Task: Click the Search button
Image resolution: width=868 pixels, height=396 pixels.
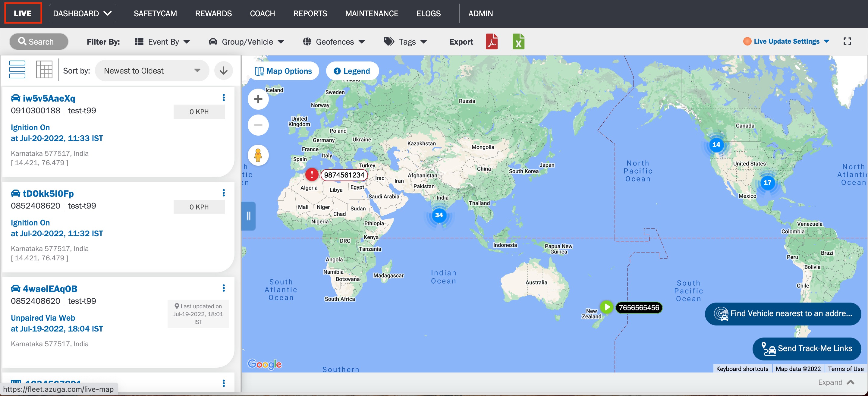Action: click(39, 42)
